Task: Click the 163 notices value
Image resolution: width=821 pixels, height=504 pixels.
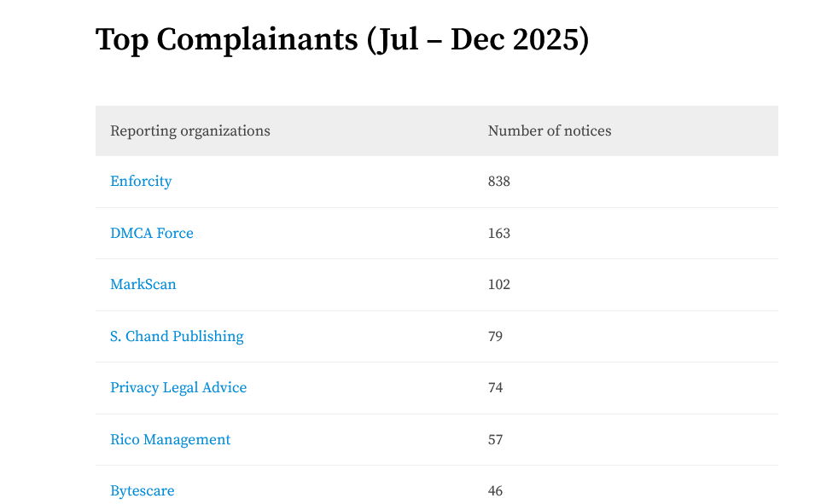Action: 499,234
